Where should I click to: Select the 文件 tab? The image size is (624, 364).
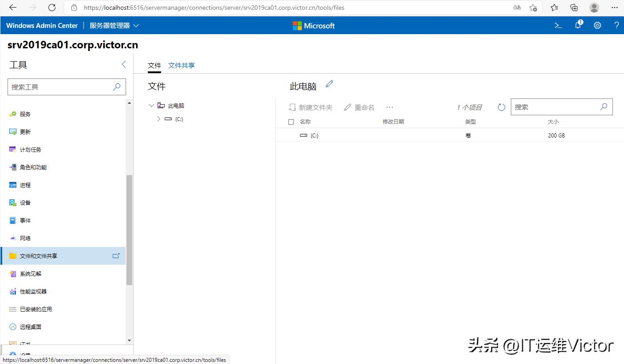(x=154, y=65)
